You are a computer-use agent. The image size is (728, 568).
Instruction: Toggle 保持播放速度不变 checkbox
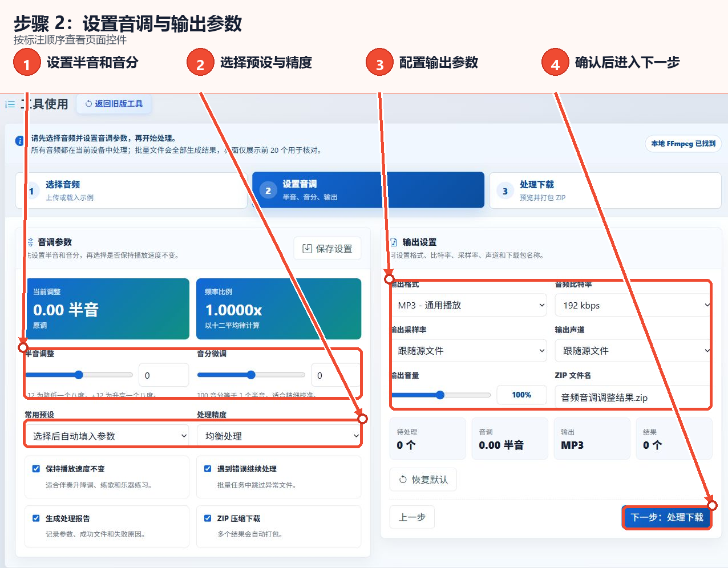pos(36,469)
